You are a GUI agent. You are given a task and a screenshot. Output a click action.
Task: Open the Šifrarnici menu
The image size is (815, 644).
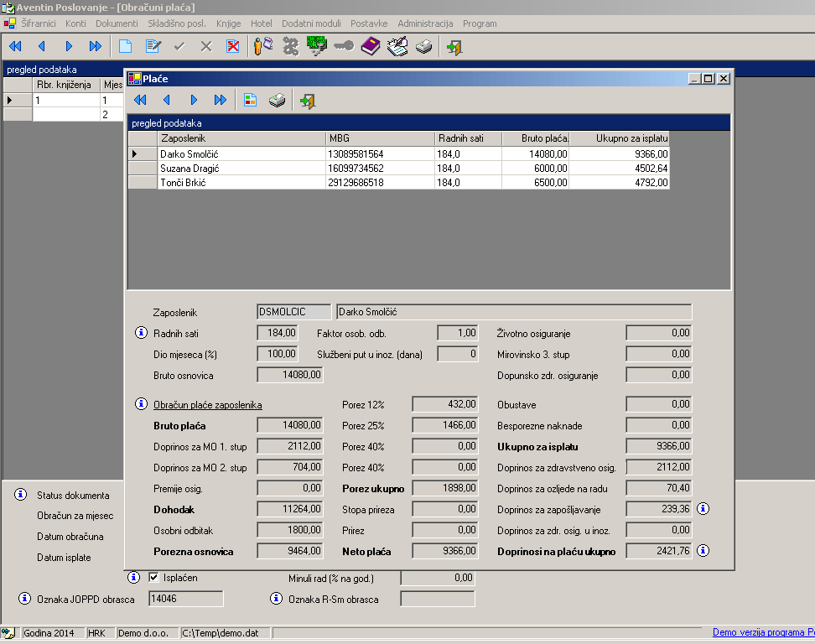39,23
